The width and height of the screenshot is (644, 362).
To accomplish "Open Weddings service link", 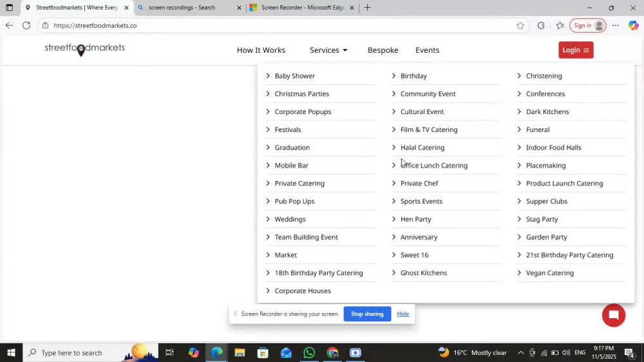I will (x=290, y=219).
